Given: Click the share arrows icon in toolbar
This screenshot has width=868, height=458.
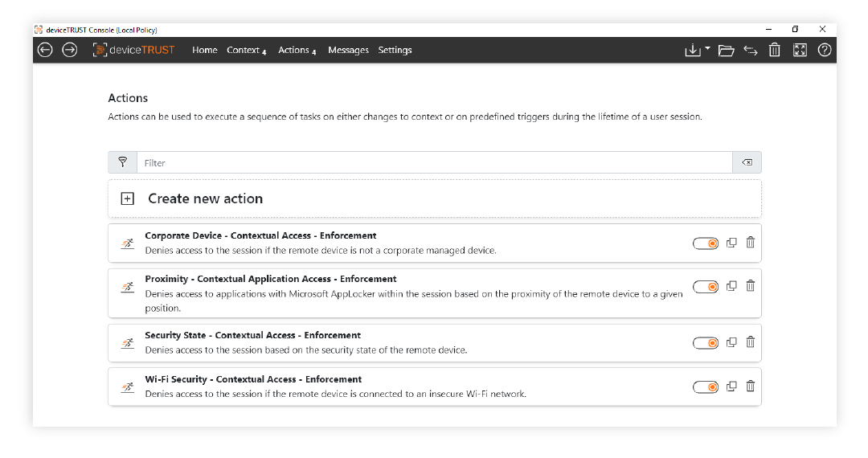Looking at the screenshot, I should point(750,51).
